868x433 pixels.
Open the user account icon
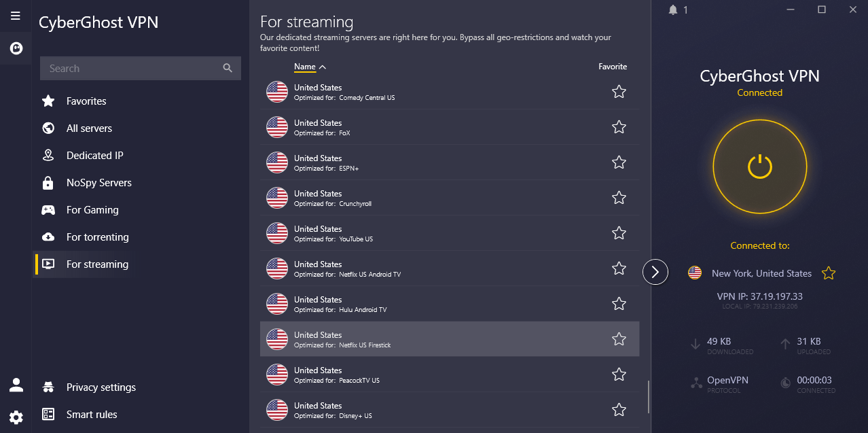tap(16, 385)
